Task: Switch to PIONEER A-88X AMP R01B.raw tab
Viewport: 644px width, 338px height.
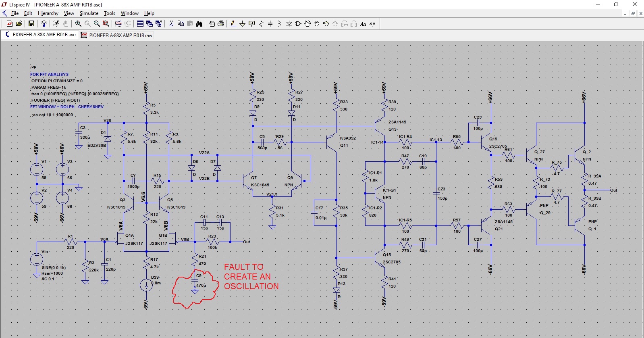Action: tap(116, 35)
